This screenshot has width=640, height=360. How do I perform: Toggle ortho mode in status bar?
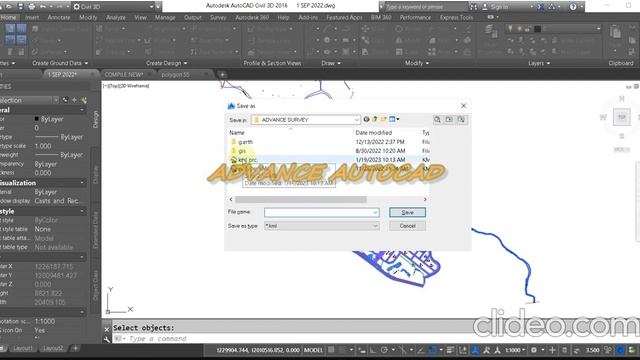(x=373, y=350)
